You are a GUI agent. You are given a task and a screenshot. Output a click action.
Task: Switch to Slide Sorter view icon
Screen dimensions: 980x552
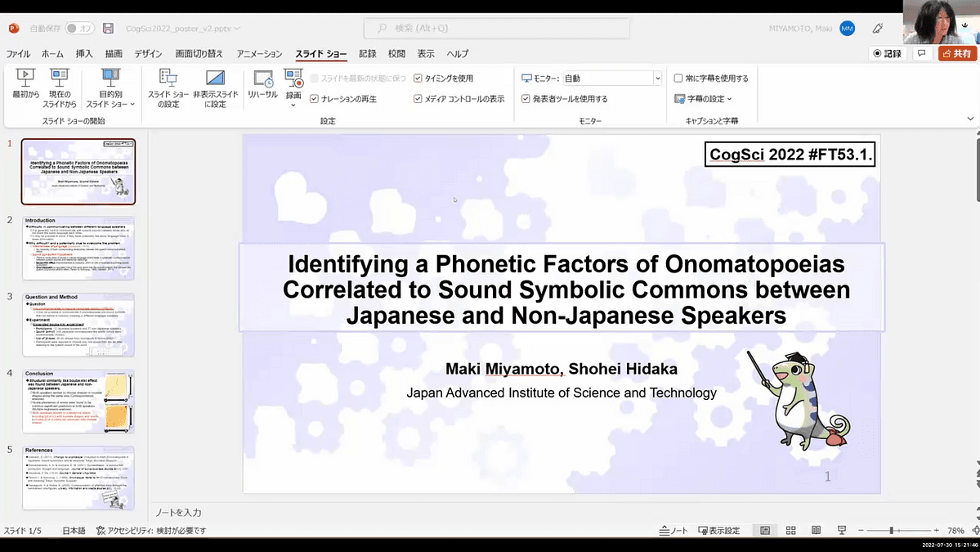click(790, 531)
